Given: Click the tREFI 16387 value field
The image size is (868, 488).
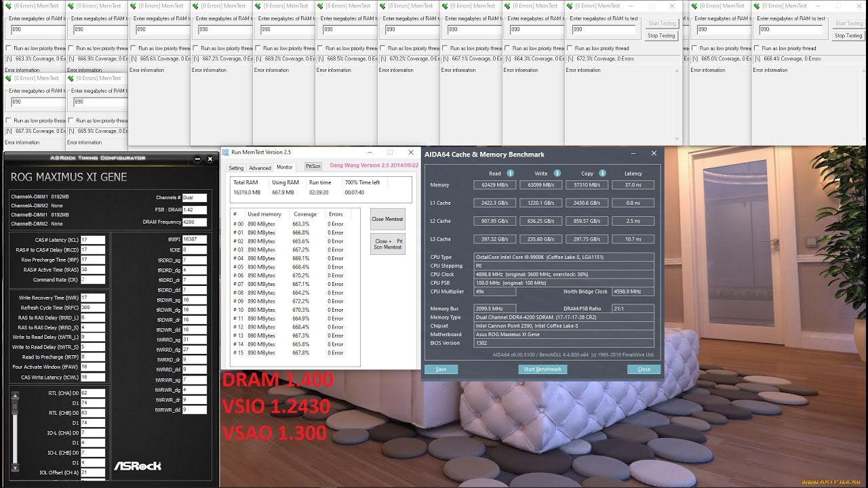Looking at the screenshot, I should [x=195, y=239].
